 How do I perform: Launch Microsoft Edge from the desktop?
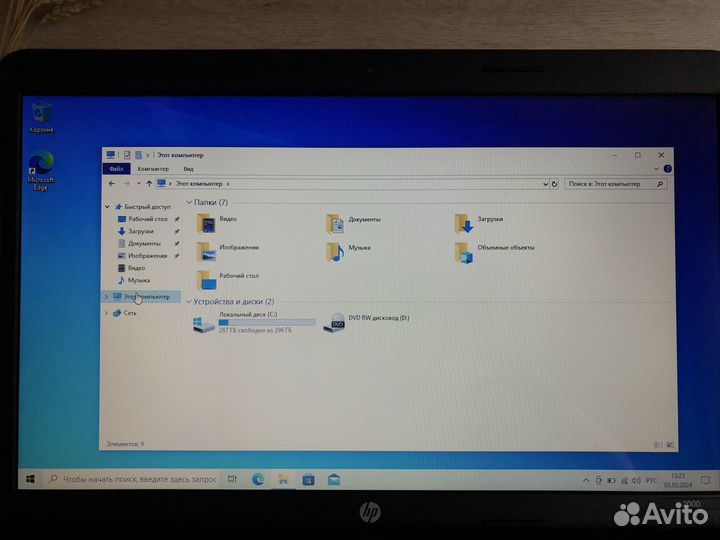[41, 170]
